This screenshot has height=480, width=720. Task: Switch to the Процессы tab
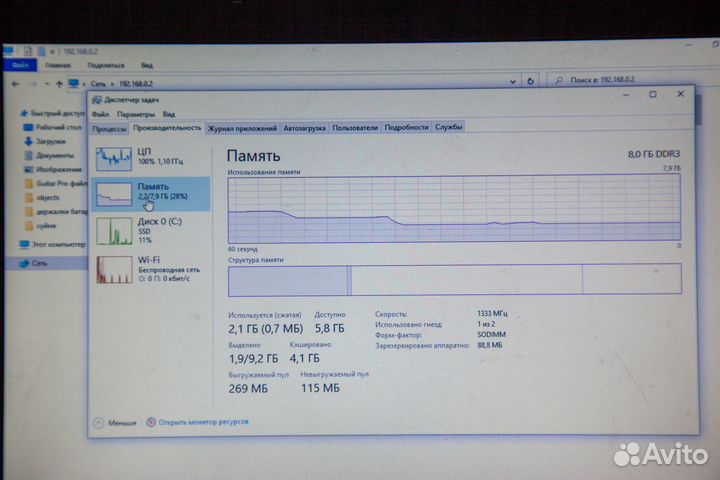point(109,129)
